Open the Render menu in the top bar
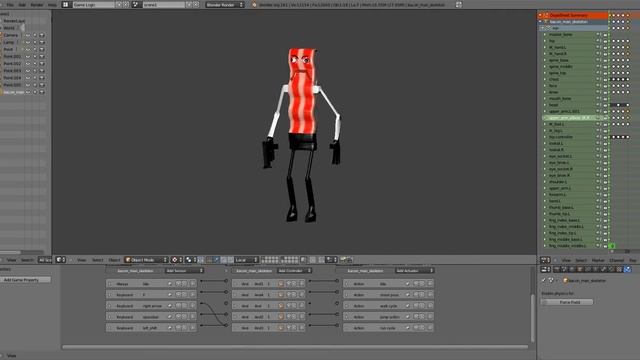The width and height of the screenshot is (640, 360). [x=37, y=5]
